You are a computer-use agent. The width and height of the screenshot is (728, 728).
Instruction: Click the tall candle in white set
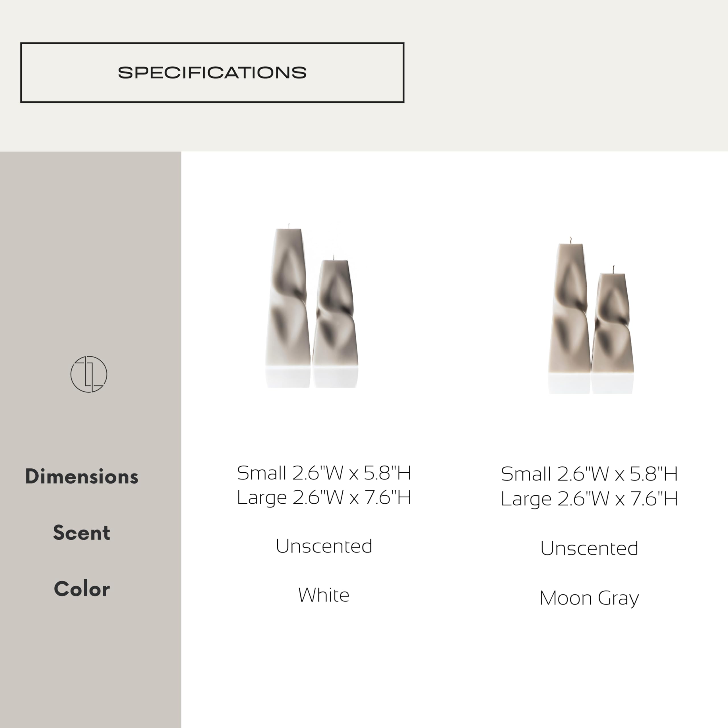[288, 301]
